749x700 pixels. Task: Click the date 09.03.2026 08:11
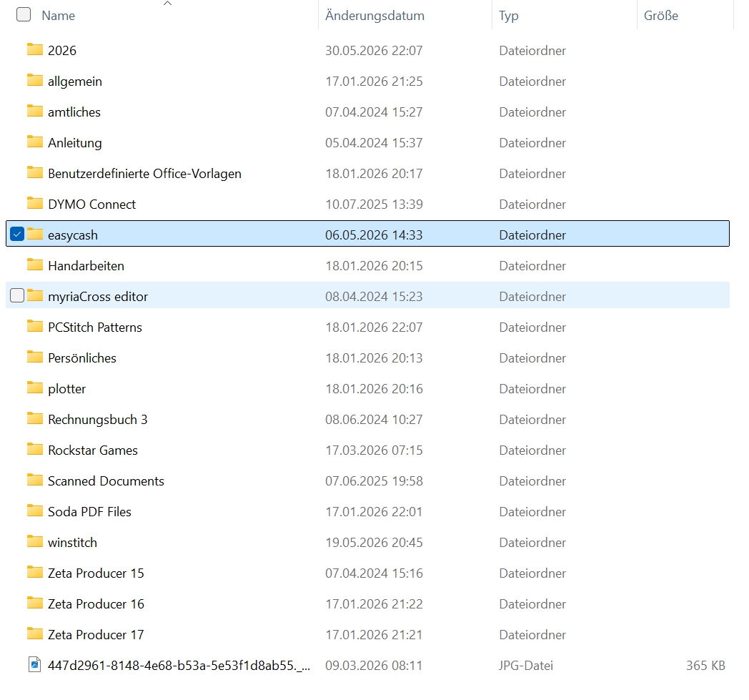pos(374,666)
